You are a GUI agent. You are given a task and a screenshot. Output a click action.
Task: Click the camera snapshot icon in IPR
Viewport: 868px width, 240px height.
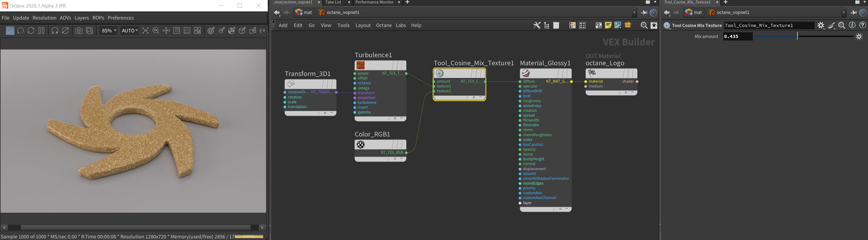coord(79,31)
